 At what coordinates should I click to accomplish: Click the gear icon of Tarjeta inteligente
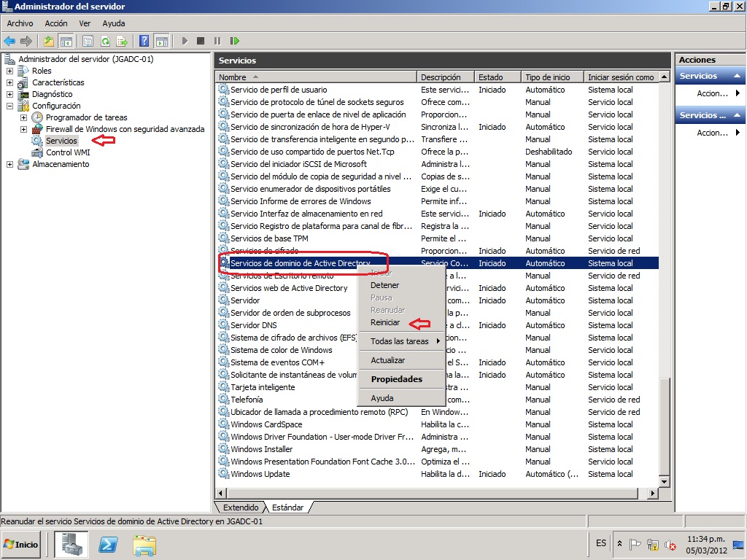pos(223,387)
